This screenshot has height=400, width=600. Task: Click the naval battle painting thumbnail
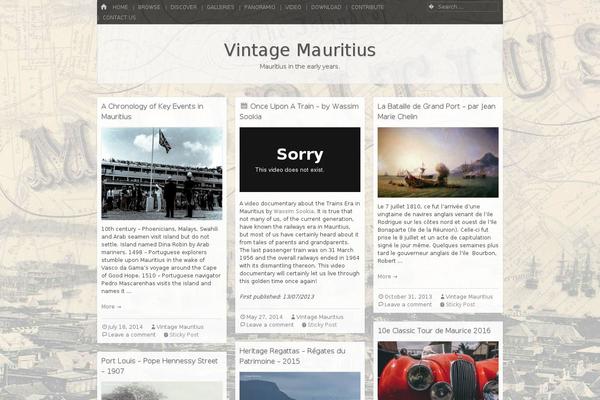pos(438,162)
